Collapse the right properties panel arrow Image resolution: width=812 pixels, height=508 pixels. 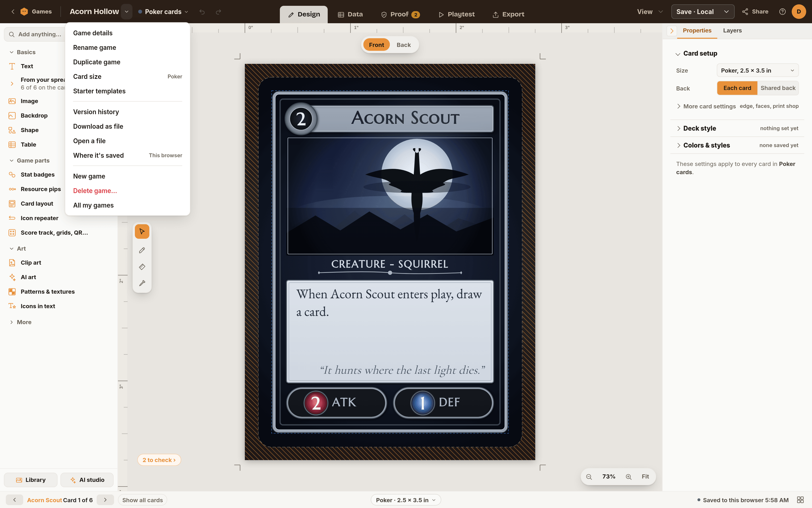pyautogui.click(x=672, y=31)
